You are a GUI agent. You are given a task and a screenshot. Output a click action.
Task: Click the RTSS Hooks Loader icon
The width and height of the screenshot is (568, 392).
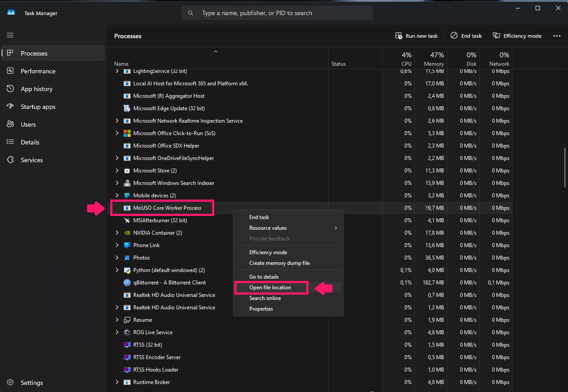tap(127, 370)
